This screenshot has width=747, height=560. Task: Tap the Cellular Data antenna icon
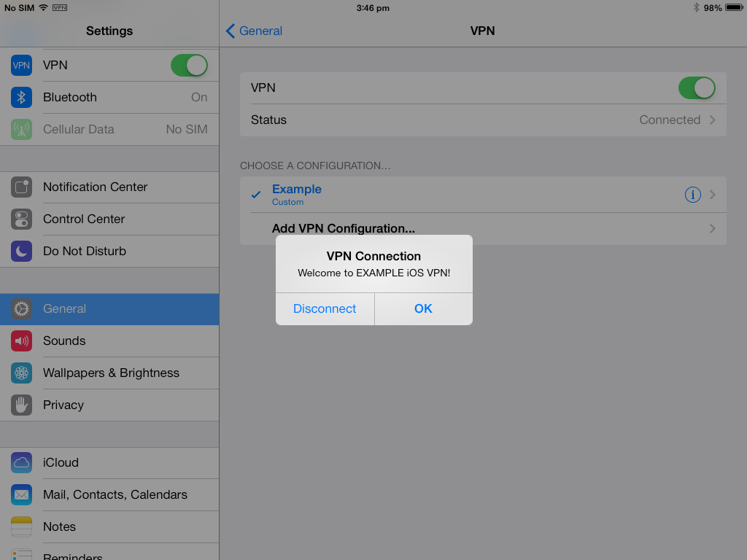(21, 129)
